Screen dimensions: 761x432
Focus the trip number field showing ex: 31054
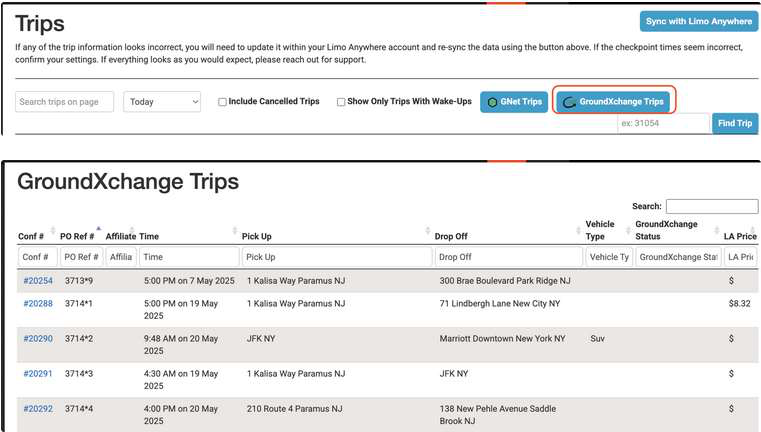pyautogui.click(x=662, y=123)
